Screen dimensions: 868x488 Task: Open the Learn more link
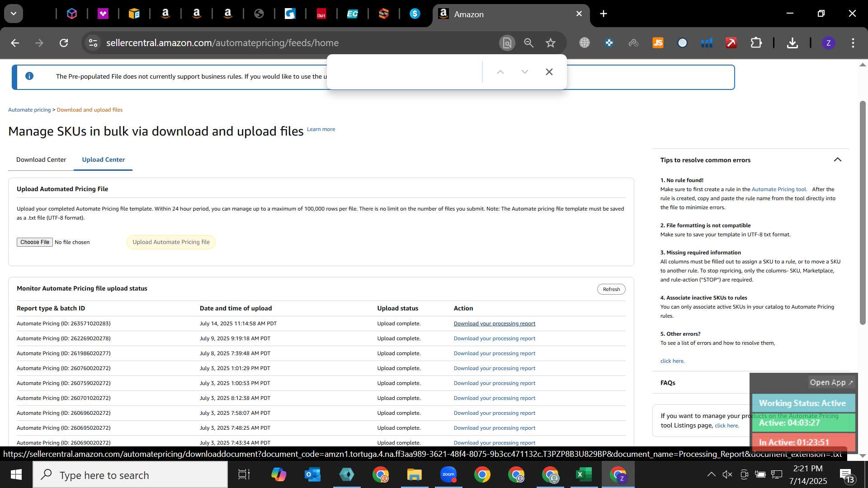(x=321, y=129)
